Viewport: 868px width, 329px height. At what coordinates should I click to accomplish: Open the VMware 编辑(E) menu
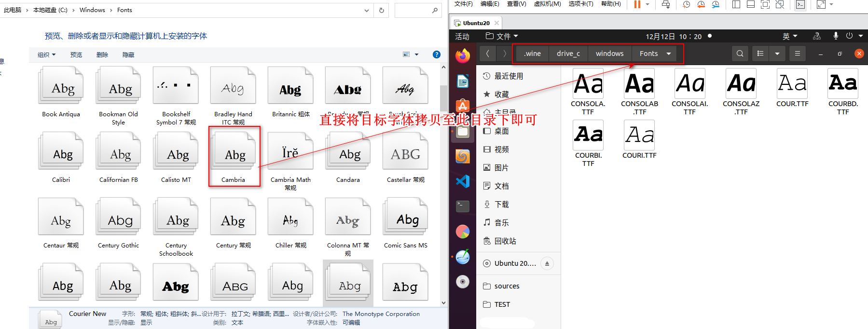[x=490, y=4]
